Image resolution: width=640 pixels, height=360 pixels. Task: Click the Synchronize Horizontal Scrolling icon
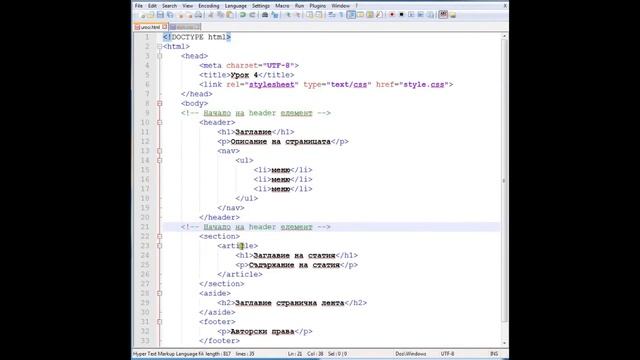319,15
